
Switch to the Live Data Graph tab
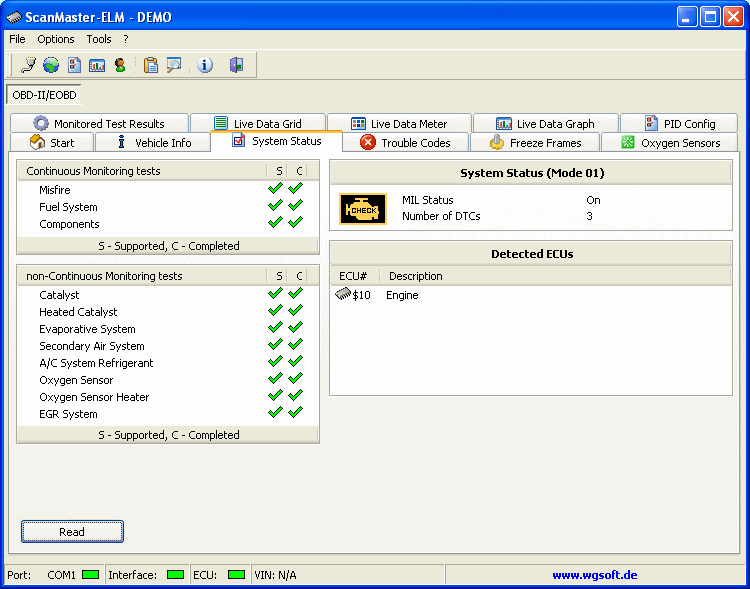pyautogui.click(x=545, y=123)
